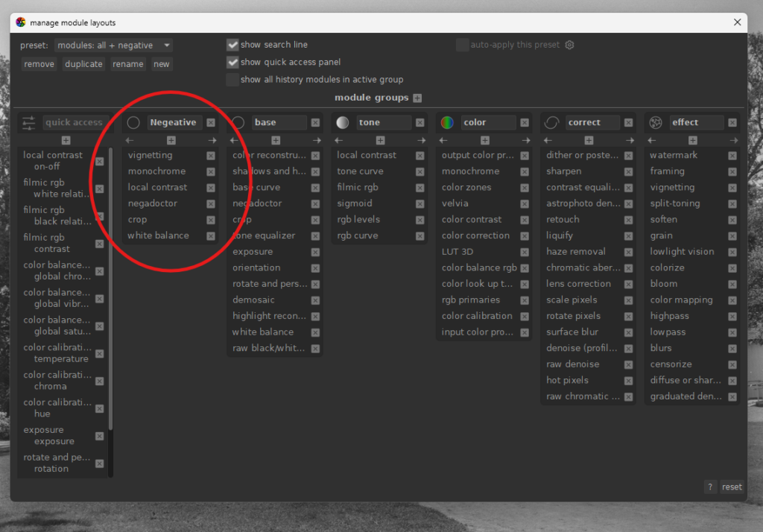The height and width of the screenshot is (532, 763).
Task: Remove filmic rgb contrast from quick access
Action: [99, 244]
